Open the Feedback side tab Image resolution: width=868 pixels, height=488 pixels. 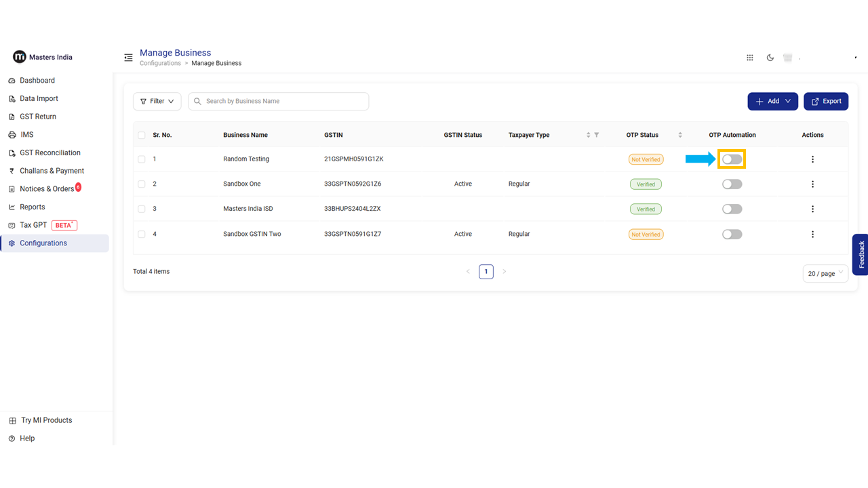861,254
